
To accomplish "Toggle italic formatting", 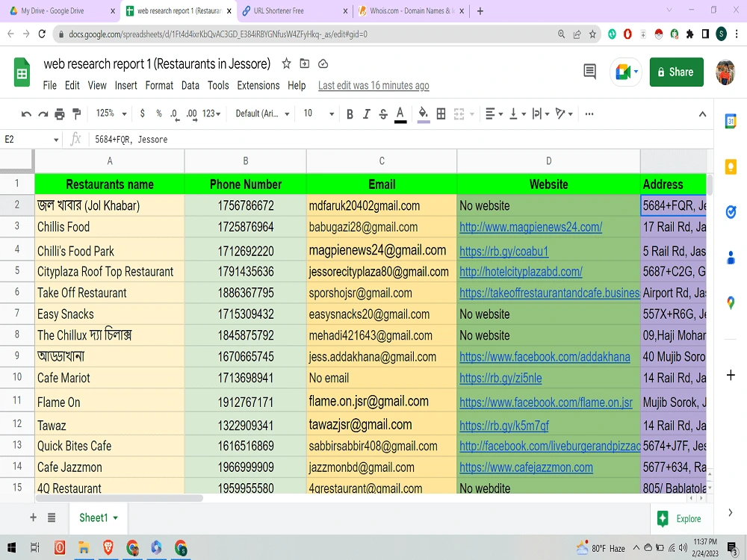I will [366, 113].
